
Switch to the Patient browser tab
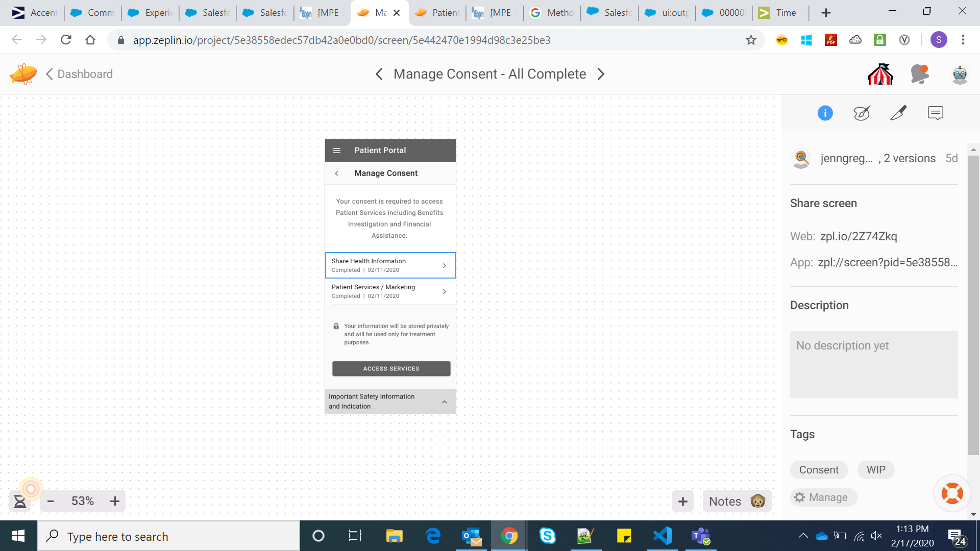point(438,13)
